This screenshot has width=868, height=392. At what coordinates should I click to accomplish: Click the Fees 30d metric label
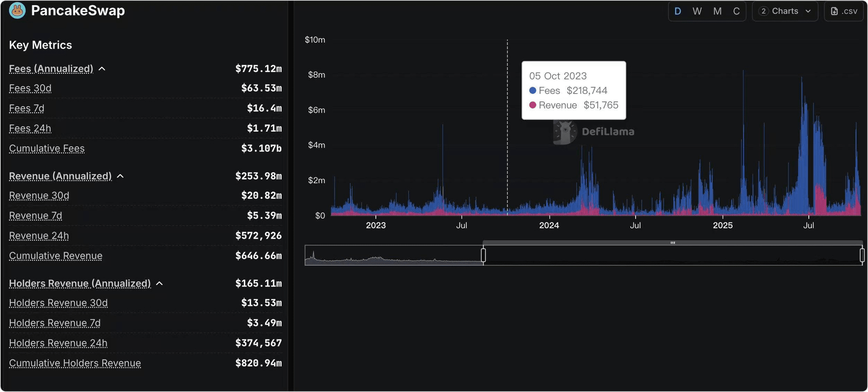(30, 88)
